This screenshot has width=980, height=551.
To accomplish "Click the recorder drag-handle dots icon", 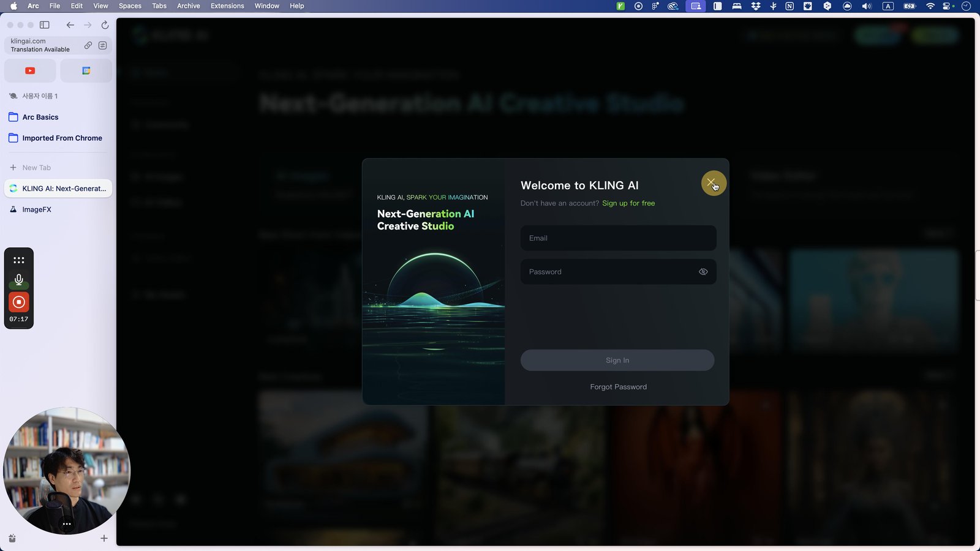I will click(19, 260).
